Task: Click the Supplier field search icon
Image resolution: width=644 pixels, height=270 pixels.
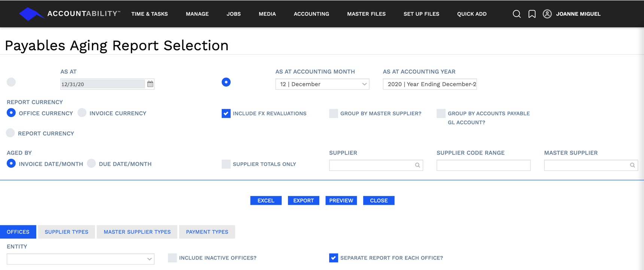Action: click(x=417, y=165)
